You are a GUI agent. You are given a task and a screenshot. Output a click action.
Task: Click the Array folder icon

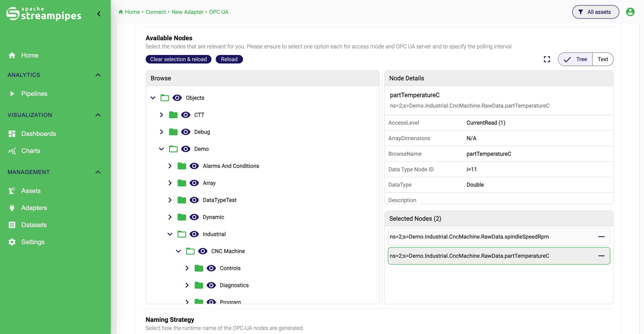pos(181,183)
